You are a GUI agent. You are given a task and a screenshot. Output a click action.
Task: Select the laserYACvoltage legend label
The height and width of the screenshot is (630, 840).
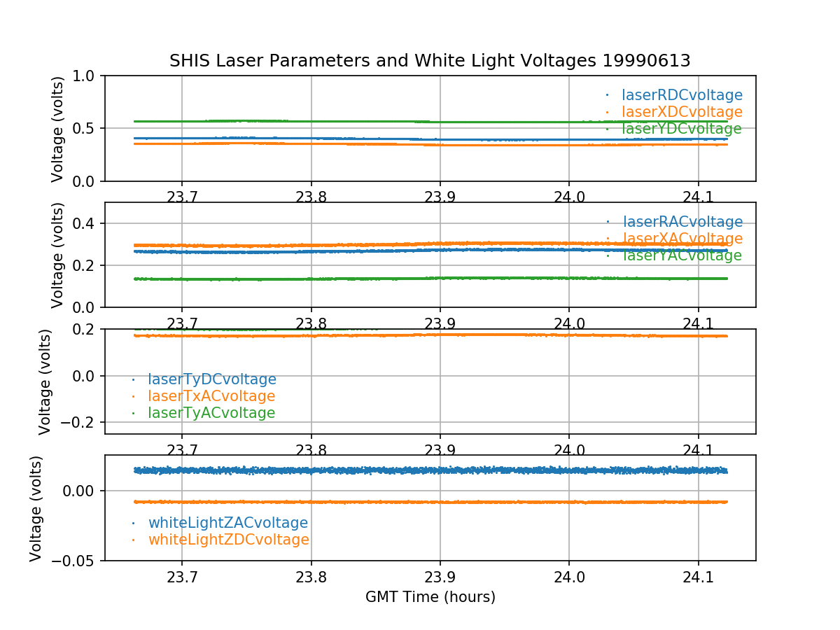[x=681, y=255]
